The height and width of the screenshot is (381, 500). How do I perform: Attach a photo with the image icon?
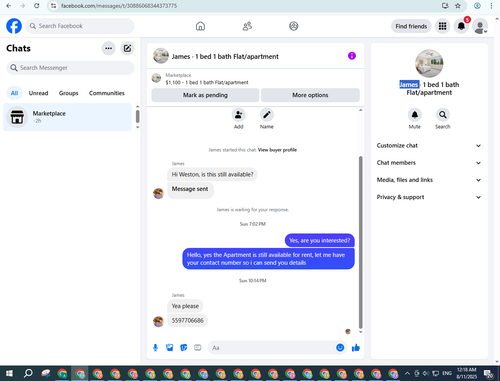tap(170, 348)
